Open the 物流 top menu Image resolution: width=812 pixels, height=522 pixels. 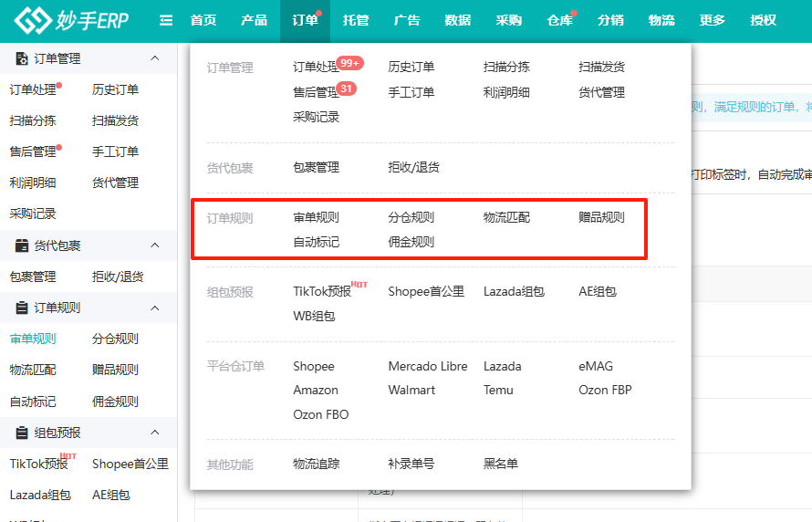click(x=661, y=20)
